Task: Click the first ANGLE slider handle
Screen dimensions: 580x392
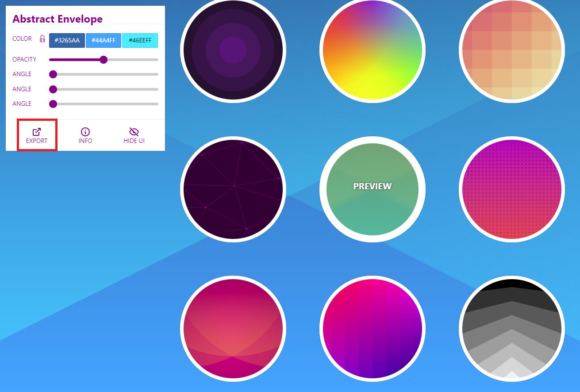Action: [x=53, y=74]
